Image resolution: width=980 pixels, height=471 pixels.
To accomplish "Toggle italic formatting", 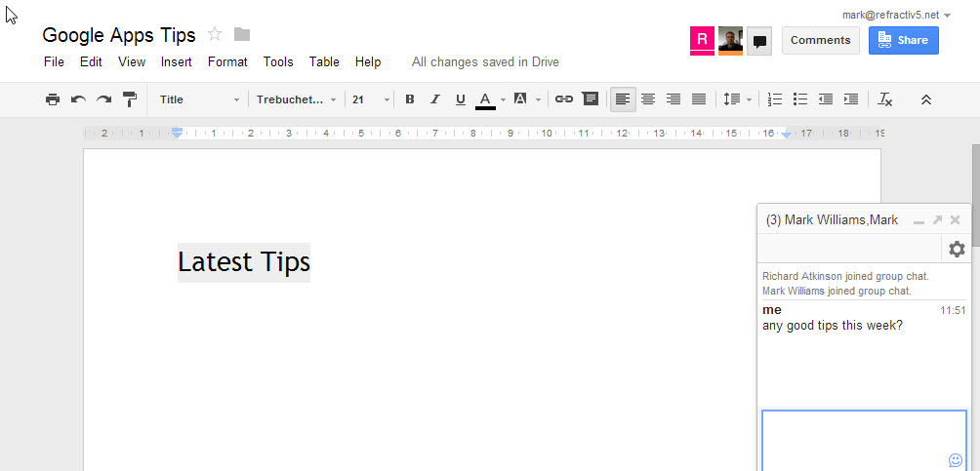I will pyautogui.click(x=435, y=99).
